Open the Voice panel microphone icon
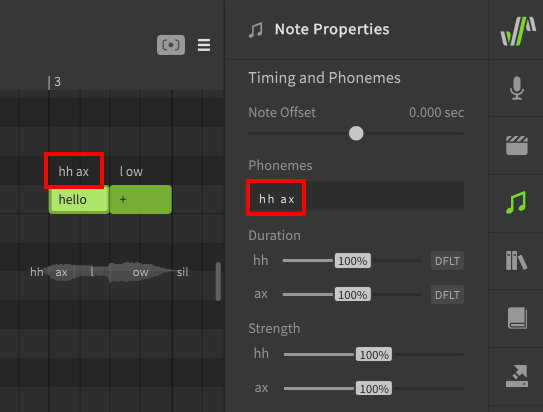Screen dimensions: 543x412 coord(517,88)
